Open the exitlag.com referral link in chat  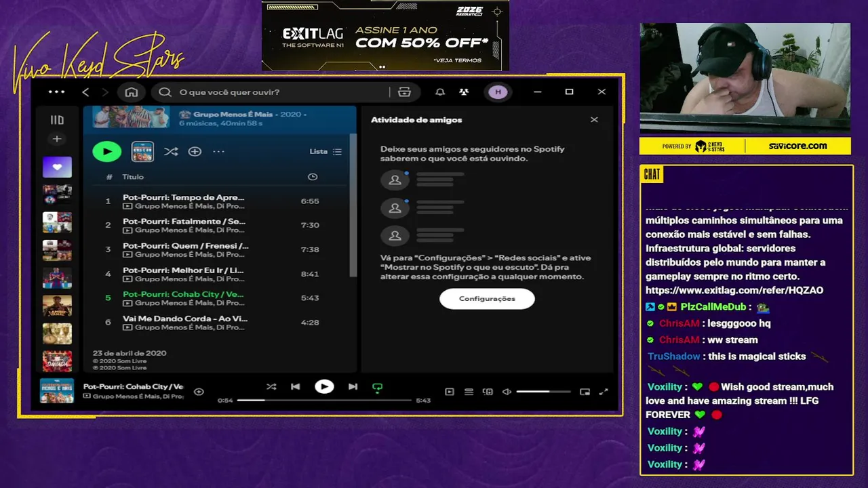click(x=734, y=290)
